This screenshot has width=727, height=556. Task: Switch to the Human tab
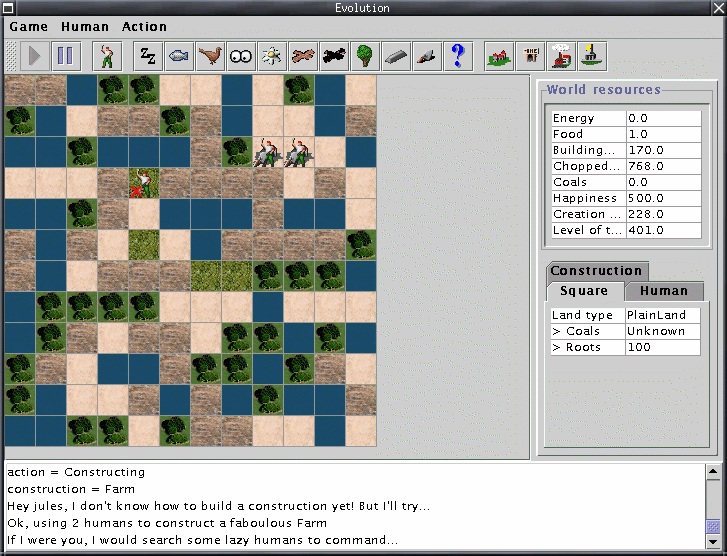pos(664,291)
